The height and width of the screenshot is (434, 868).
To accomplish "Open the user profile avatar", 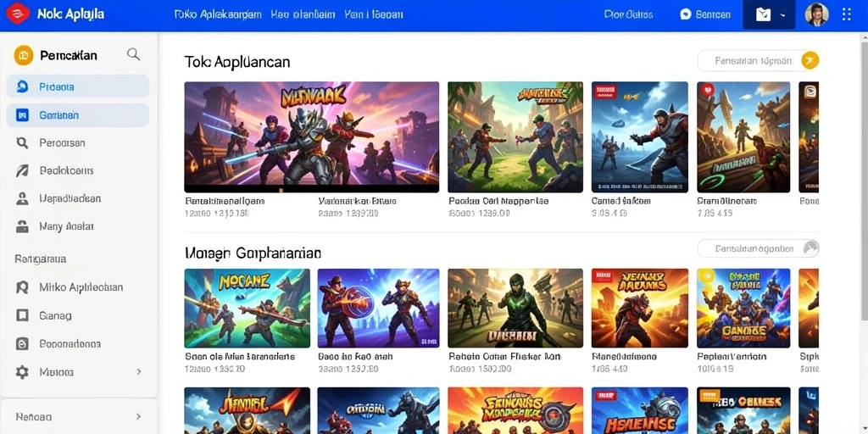I will click(816, 14).
